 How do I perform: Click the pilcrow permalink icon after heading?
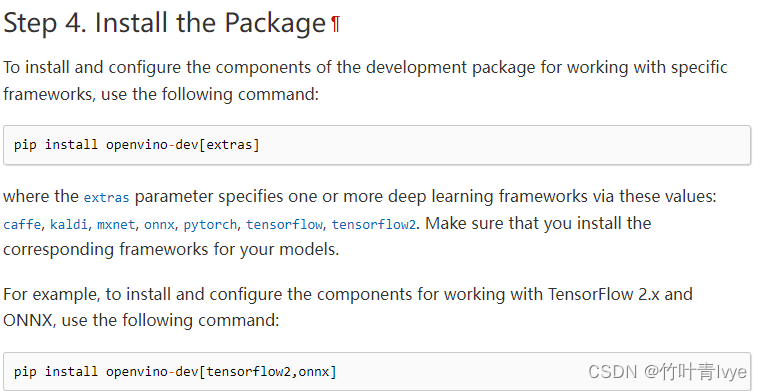335,24
